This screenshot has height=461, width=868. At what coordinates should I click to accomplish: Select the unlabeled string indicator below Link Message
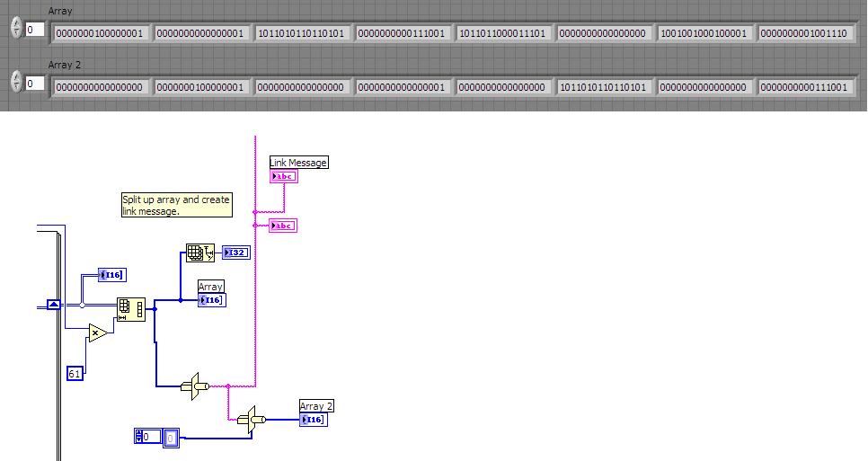click(283, 226)
